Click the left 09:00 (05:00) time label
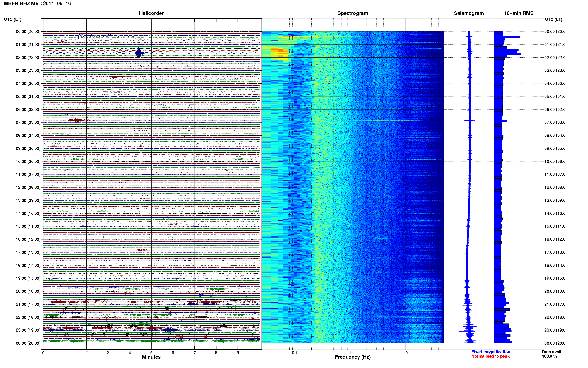The width and height of the screenshot is (588, 368). [x=28, y=148]
